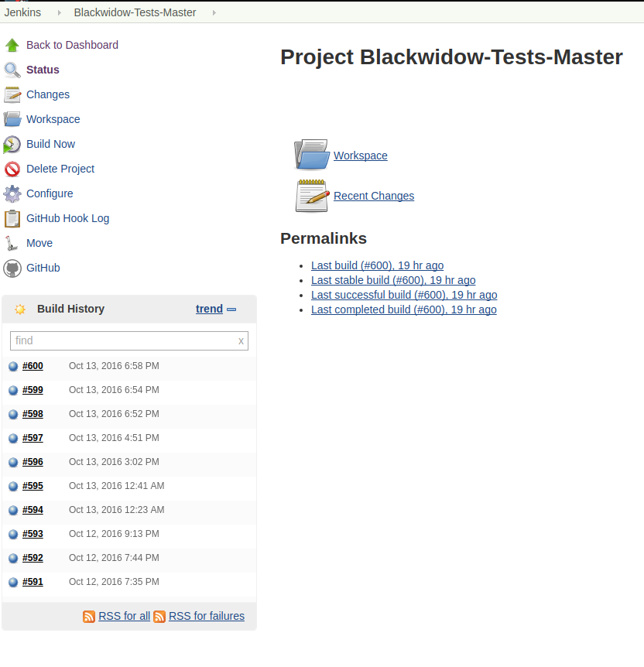Click the clipboard GitHub Hook Log icon
Screen dimensions: 644x667
[x=12, y=219]
